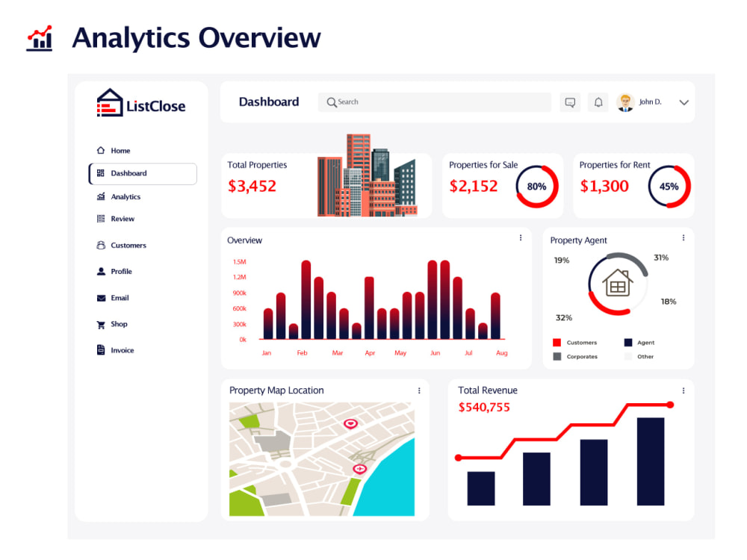The height and width of the screenshot is (560, 747).
Task: Open the notifications bell icon
Action: click(598, 102)
